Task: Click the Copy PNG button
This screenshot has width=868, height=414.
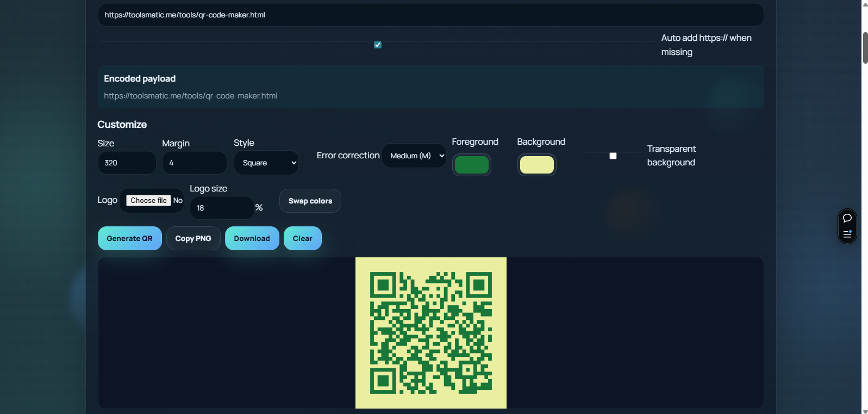Action: pos(193,238)
